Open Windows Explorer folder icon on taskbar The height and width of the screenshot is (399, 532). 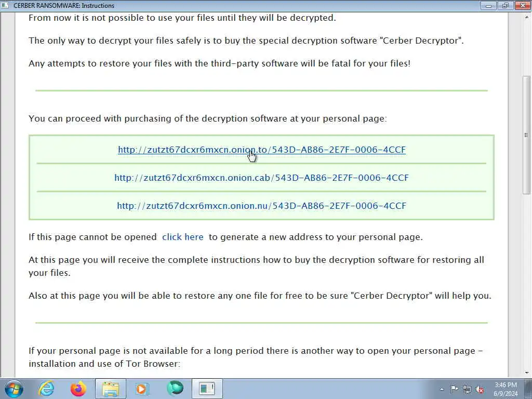tap(111, 389)
